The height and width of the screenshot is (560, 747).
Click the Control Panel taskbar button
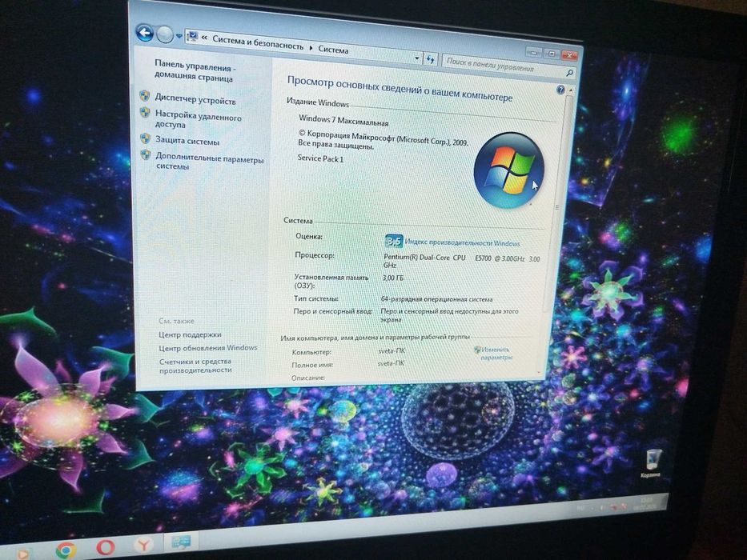click(181, 541)
